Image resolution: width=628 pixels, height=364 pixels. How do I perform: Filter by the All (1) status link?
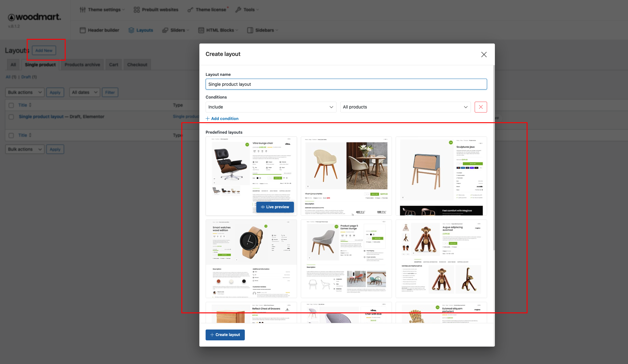click(11, 77)
